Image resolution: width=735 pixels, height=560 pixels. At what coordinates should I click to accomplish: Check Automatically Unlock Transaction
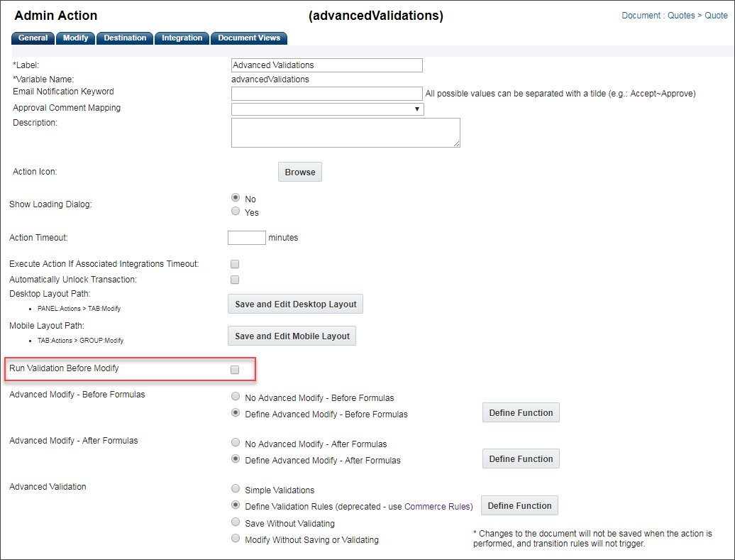pyautogui.click(x=235, y=280)
